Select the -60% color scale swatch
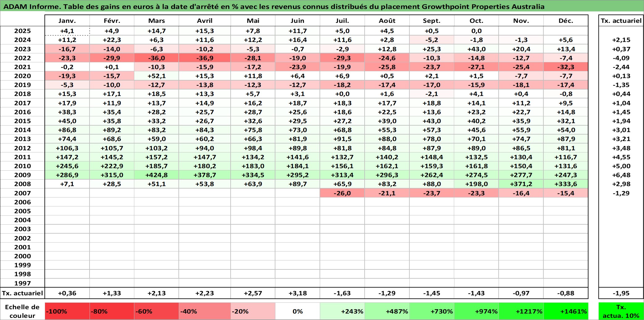 157,311
